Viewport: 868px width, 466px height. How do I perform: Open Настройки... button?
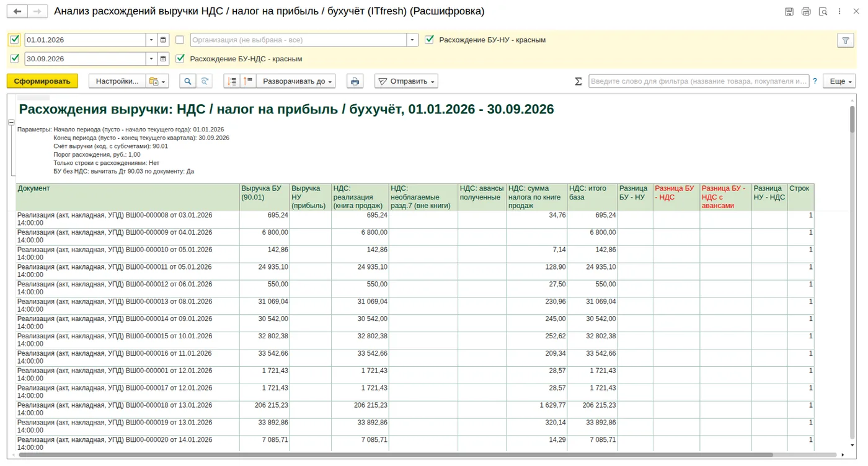(x=117, y=81)
